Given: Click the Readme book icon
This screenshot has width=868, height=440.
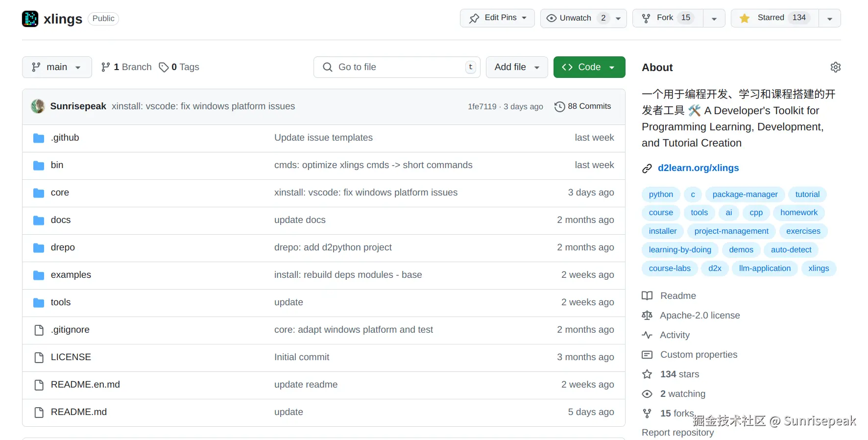Looking at the screenshot, I should tap(647, 296).
